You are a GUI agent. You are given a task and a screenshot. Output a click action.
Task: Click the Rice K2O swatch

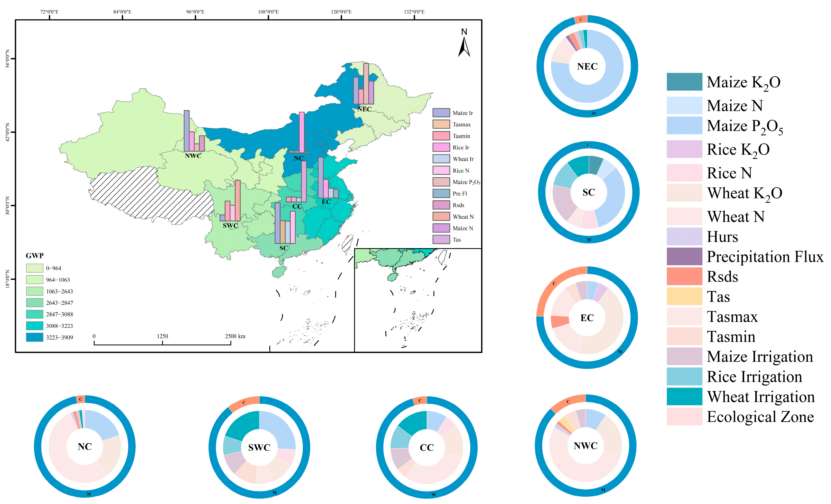[x=684, y=149]
